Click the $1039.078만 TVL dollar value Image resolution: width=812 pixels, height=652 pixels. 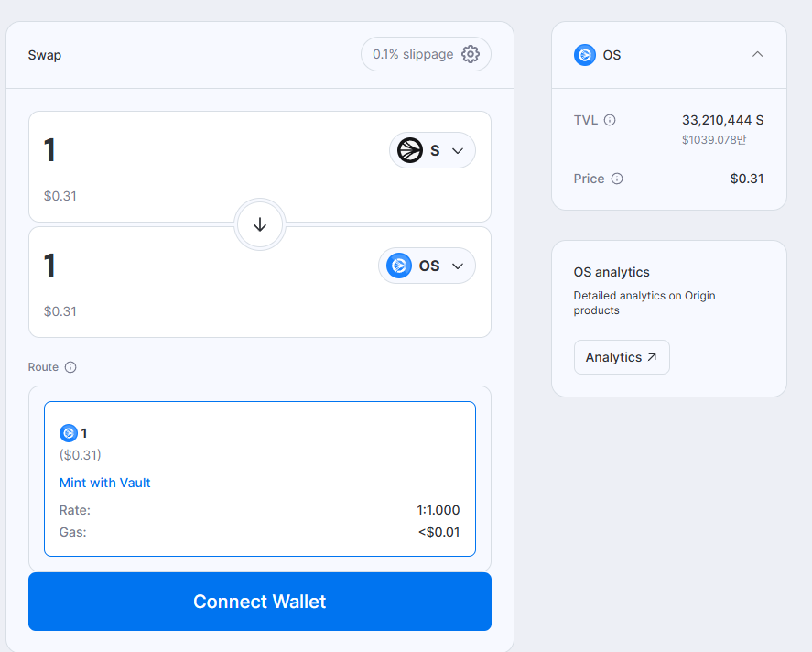pyautogui.click(x=714, y=140)
